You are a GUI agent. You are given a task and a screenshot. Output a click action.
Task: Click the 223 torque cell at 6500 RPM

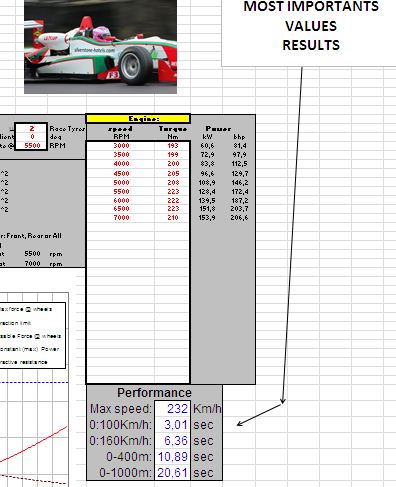[173, 209]
